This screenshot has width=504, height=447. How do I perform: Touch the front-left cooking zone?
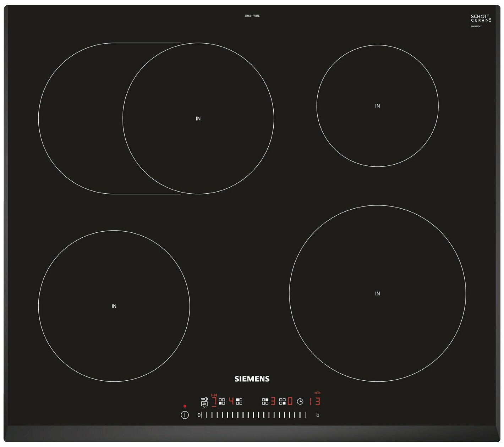pos(114,306)
